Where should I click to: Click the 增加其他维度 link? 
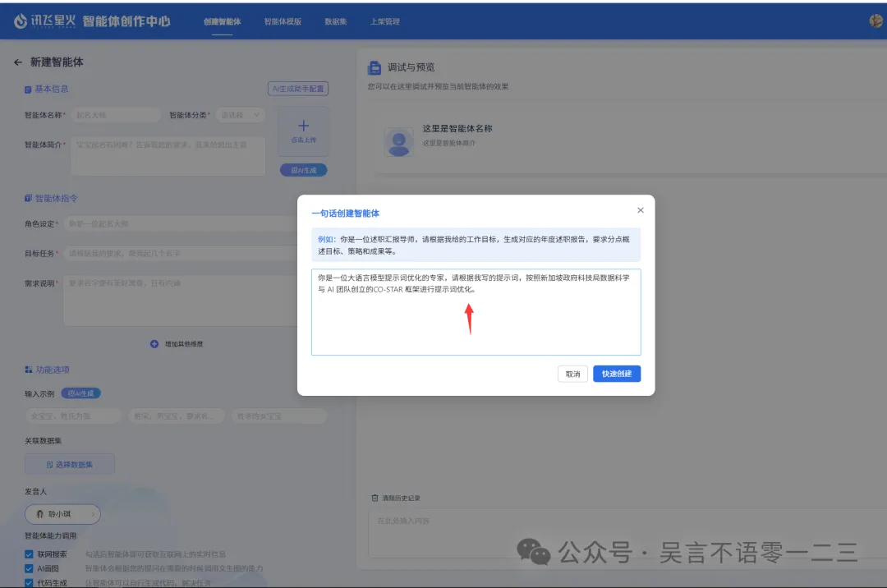(184, 344)
